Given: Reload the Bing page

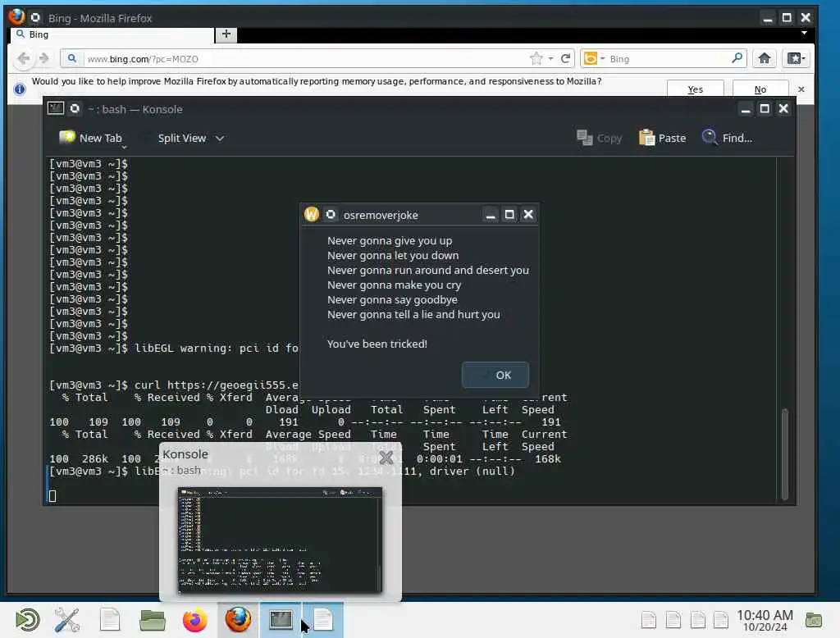Looking at the screenshot, I should tap(565, 58).
